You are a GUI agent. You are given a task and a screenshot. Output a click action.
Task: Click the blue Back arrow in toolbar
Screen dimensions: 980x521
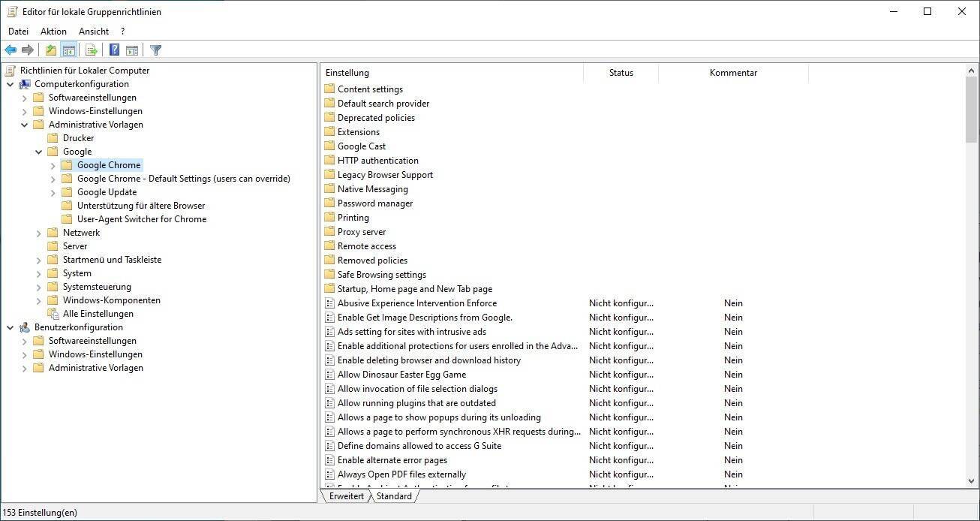click(11, 50)
